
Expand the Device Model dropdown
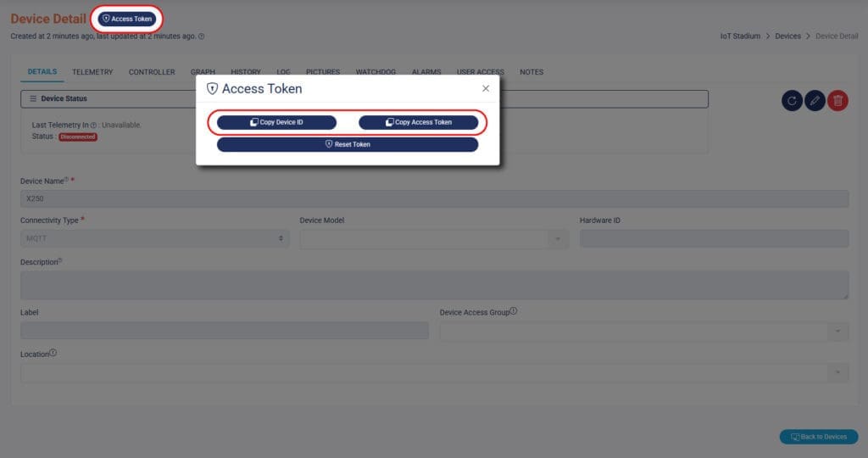click(x=432, y=239)
